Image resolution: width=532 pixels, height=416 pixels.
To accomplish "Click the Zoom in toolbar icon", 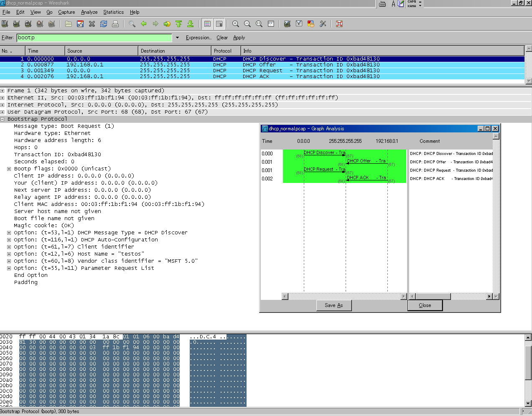I will tap(236, 24).
